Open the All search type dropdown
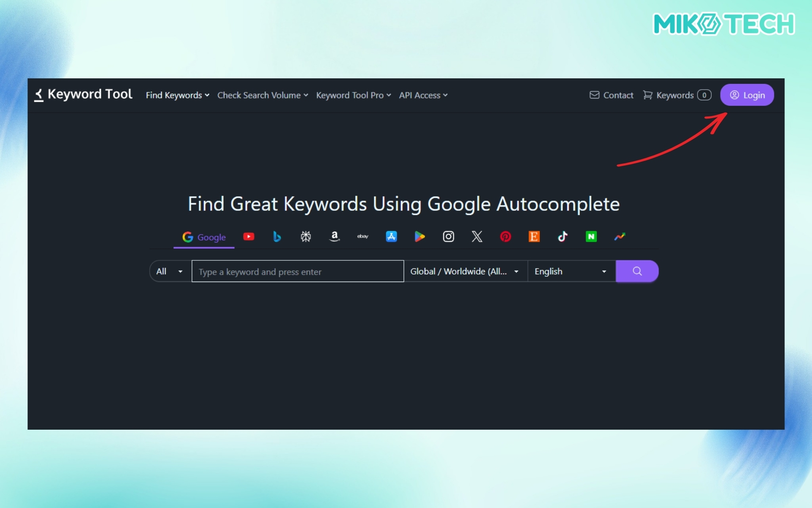 (170, 271)
